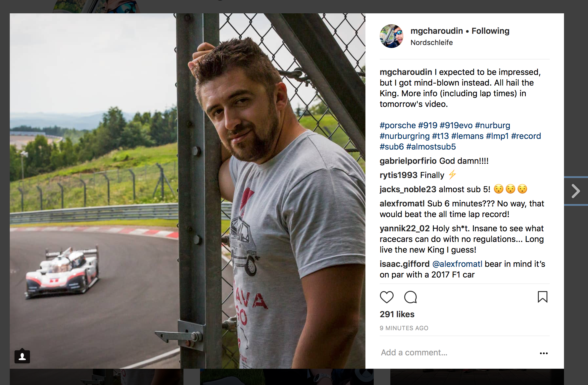
Task: Open the three-dot more options menu
Action: pyautogui.click(x=544, y=353)
